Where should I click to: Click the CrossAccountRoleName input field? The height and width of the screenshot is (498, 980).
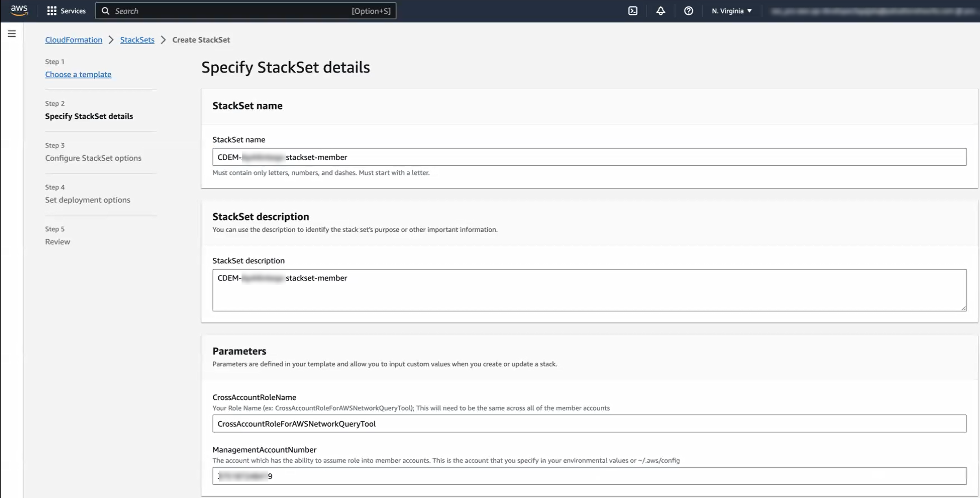tap(589, 423)
